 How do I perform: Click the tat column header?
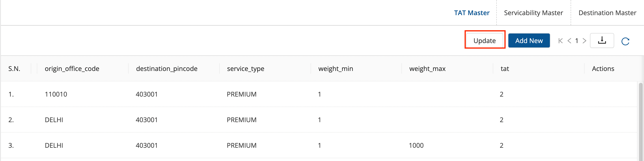tap(504, 69)
